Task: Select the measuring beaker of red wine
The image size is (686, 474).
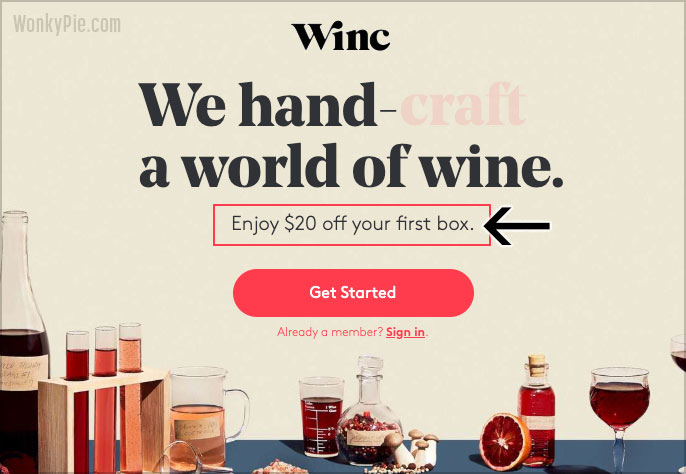Action: [321, 417]
